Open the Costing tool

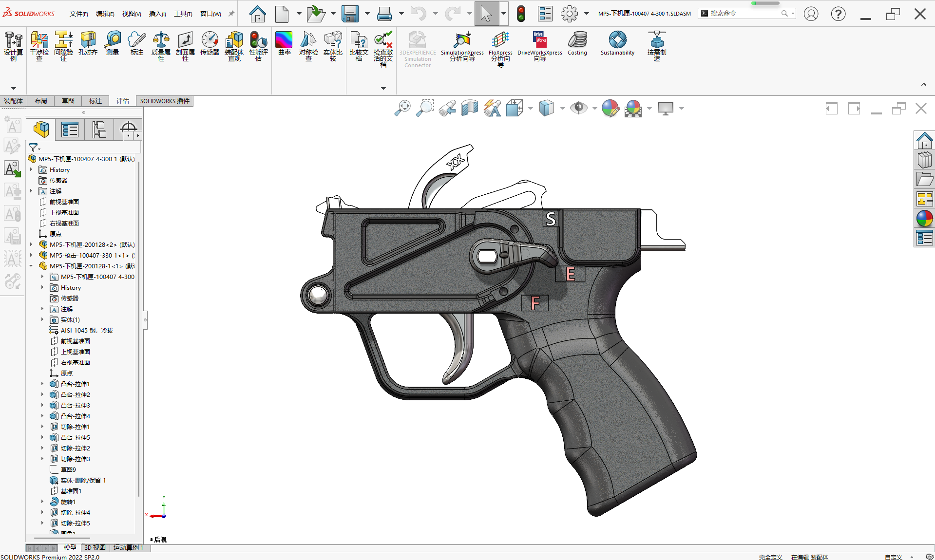point(577,43)
